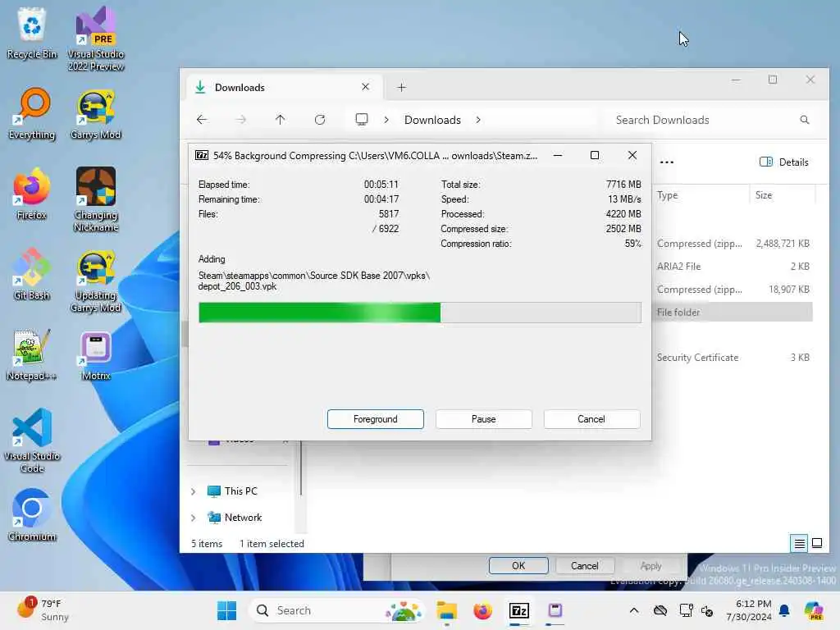Add a new Explorer tab
This screenshot has width=840, height=630.
point(401,87)
